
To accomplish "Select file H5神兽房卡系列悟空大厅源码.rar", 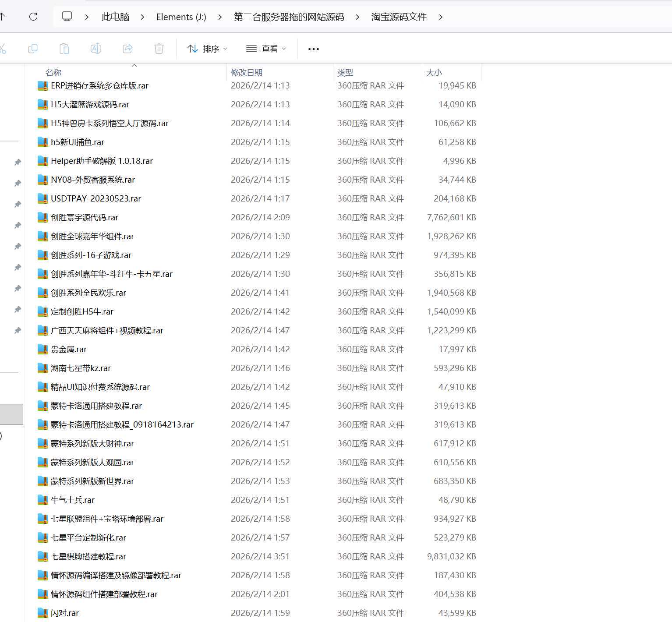I will pyautogui.click(x=110, y=123).
